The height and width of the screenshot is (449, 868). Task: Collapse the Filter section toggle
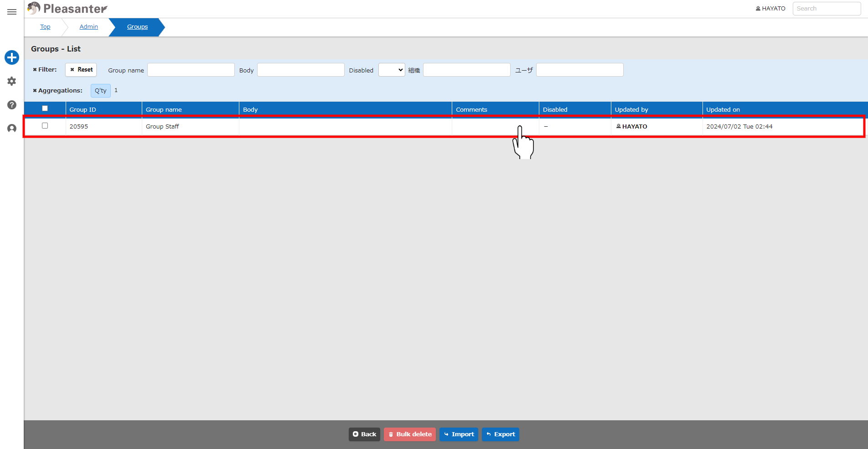coord(45,70)
